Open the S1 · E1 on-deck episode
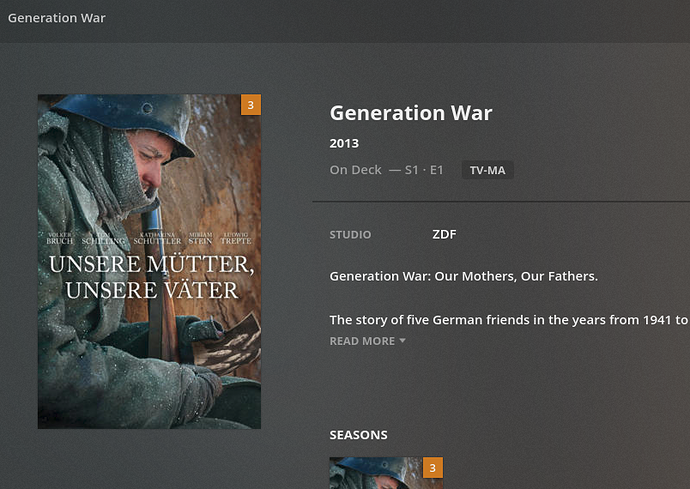 pos(424,170)
